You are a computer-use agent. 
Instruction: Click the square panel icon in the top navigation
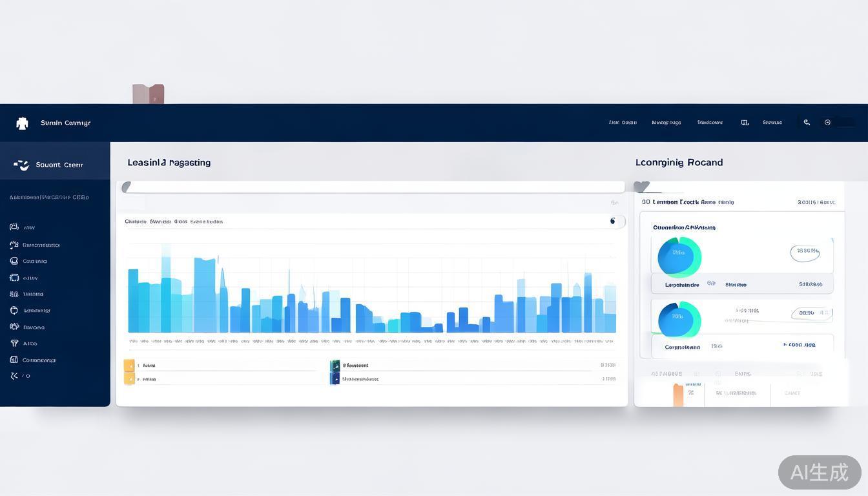(745, 122)
